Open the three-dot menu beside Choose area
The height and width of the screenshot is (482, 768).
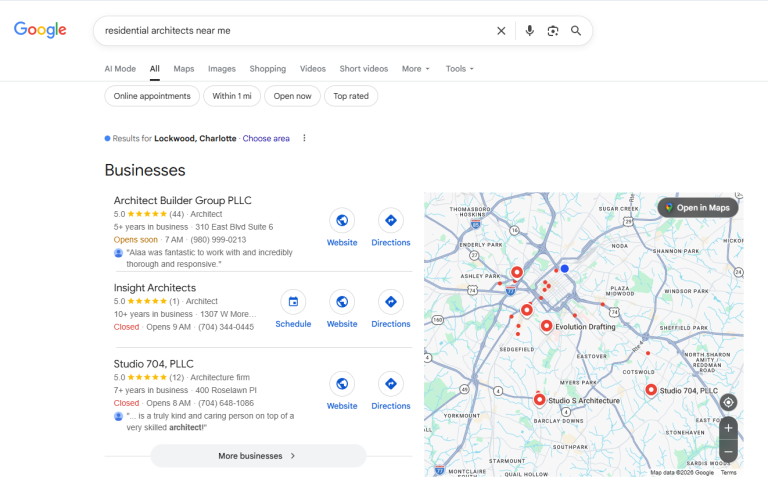click(x=304, y=138)
